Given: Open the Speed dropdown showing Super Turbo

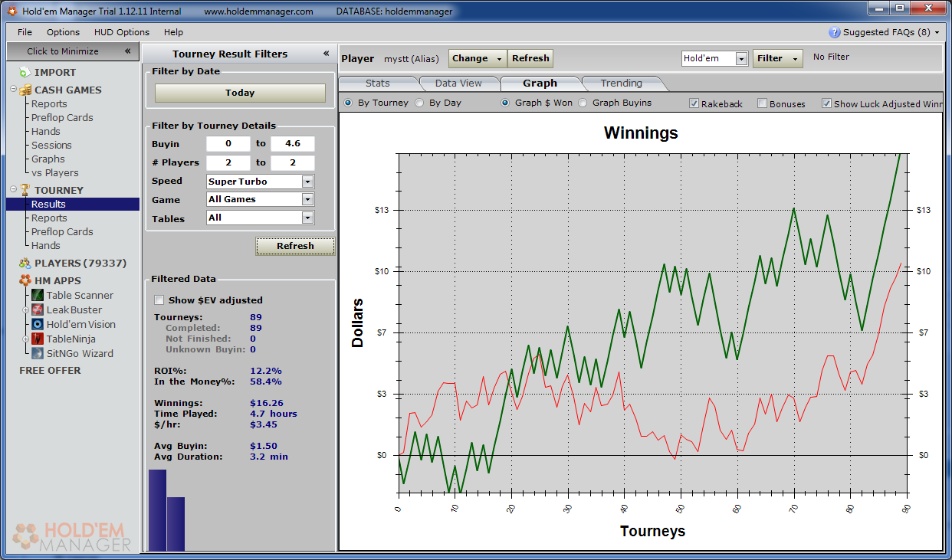Looking at the screenshot, I should pos(307,182).
